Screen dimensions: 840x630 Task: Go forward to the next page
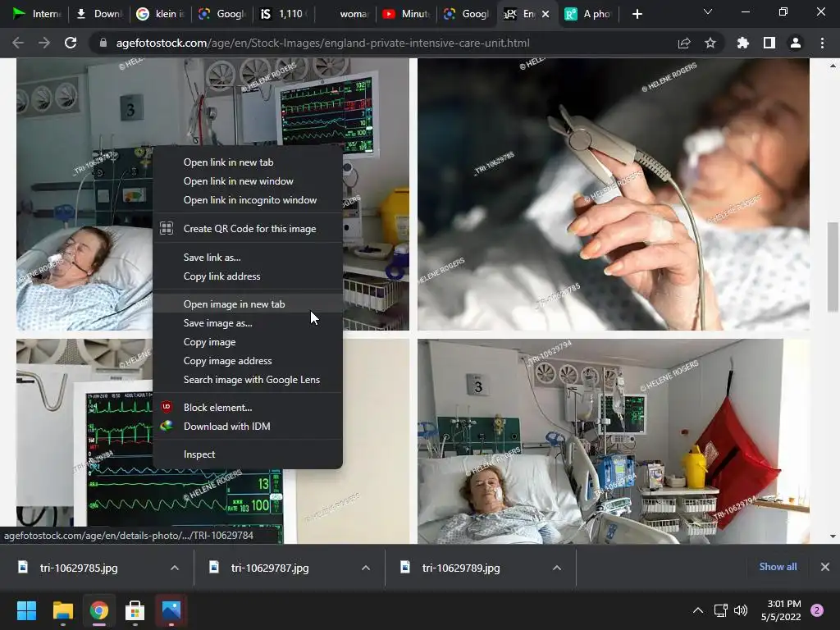tap(44, 43)
